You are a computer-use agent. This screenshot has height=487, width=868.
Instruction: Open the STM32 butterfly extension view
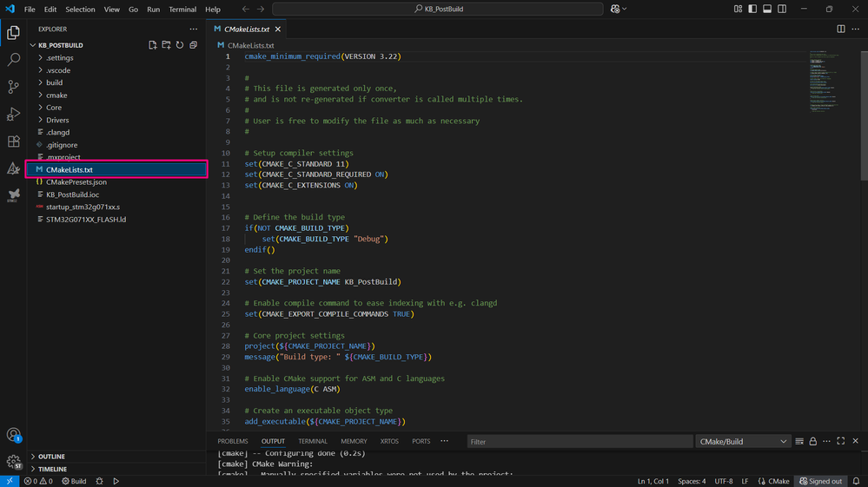point(13,194)
